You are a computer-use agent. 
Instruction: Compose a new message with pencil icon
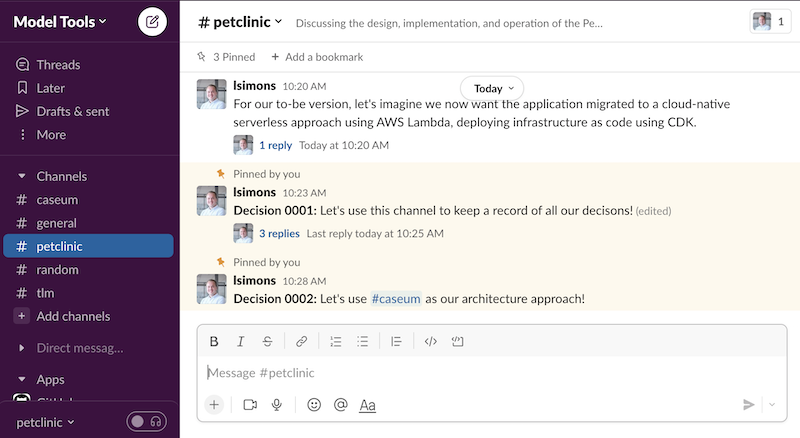pos(152,22)
